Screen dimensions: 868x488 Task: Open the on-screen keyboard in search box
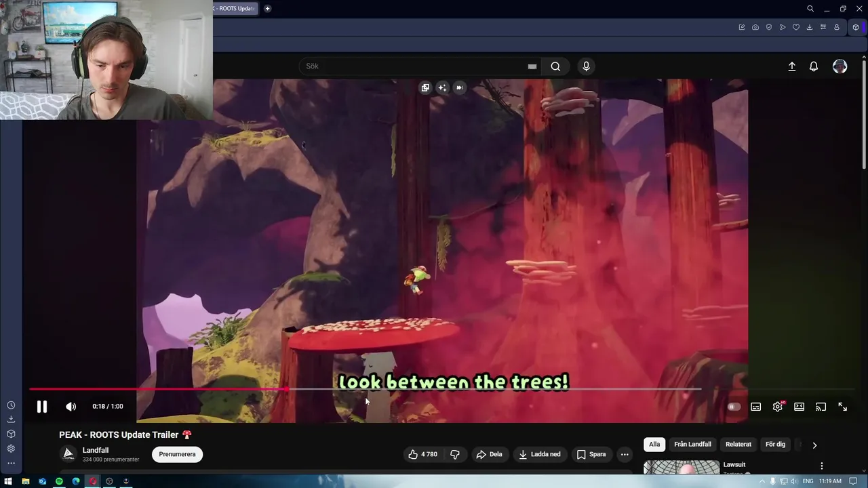click(x=532, y=66)
